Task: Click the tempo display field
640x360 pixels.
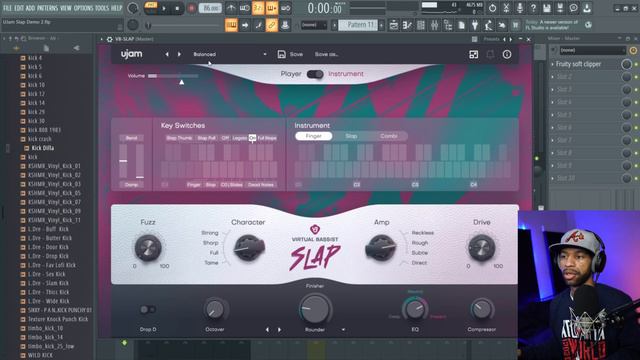Action: pyautogui.click(x=210, y=8)
